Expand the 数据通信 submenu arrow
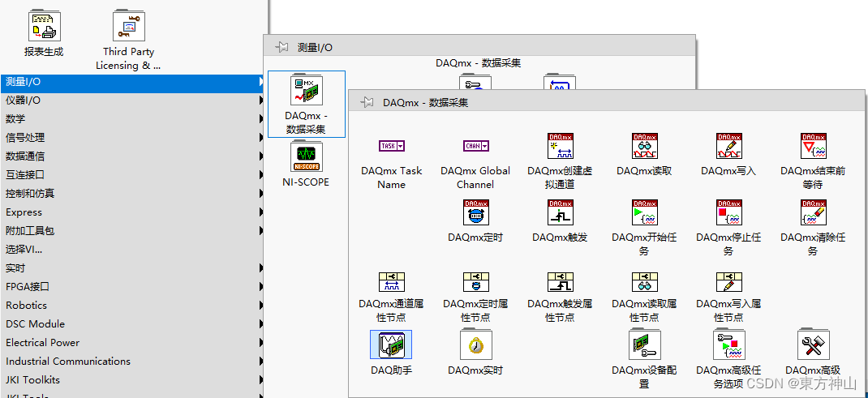The width and height of the screenshot is (868, 398). click(260, 156)
